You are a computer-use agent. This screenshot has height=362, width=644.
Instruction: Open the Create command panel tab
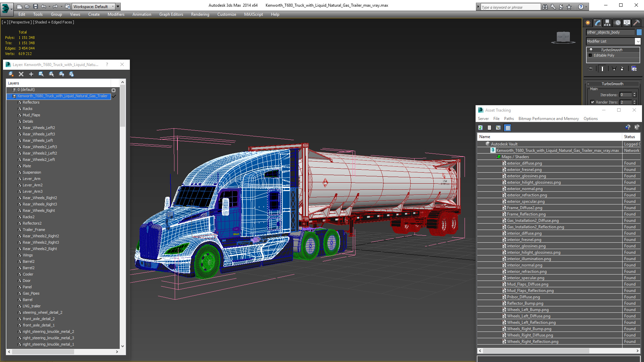588,23
